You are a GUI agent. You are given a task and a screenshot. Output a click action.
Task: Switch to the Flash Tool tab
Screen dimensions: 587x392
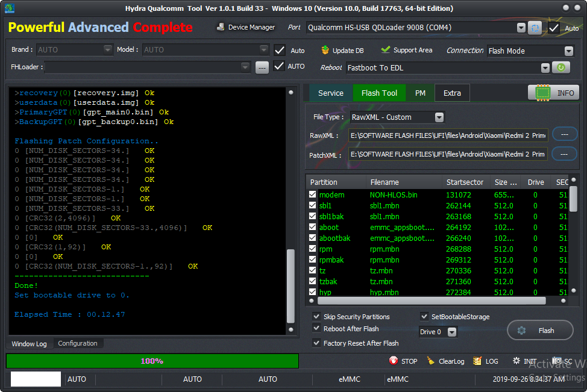379,93
